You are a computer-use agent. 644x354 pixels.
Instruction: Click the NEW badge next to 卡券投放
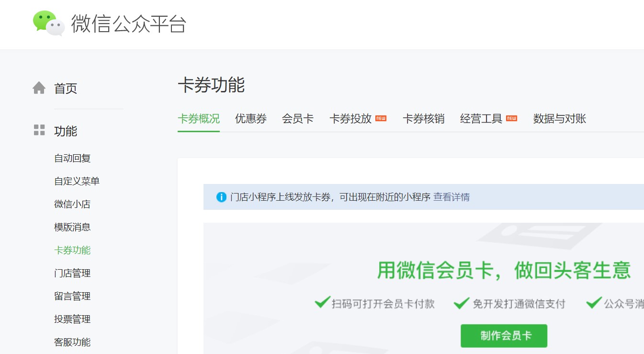click(381, 118)
